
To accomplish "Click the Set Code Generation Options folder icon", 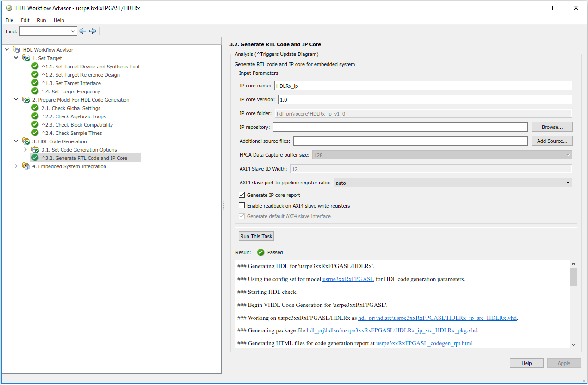I will pos(35,150).
